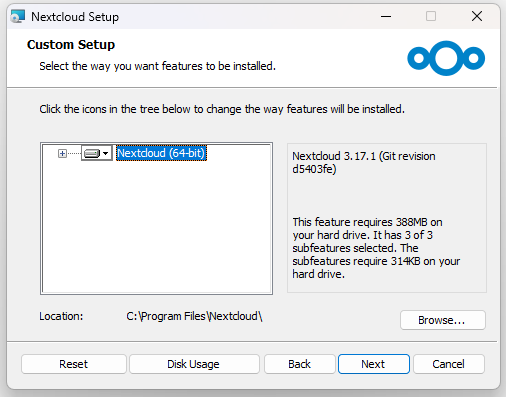Expand the Nextcloud (64-bit) feature tree node
This screenshot has height=397, width=506.
62,153
